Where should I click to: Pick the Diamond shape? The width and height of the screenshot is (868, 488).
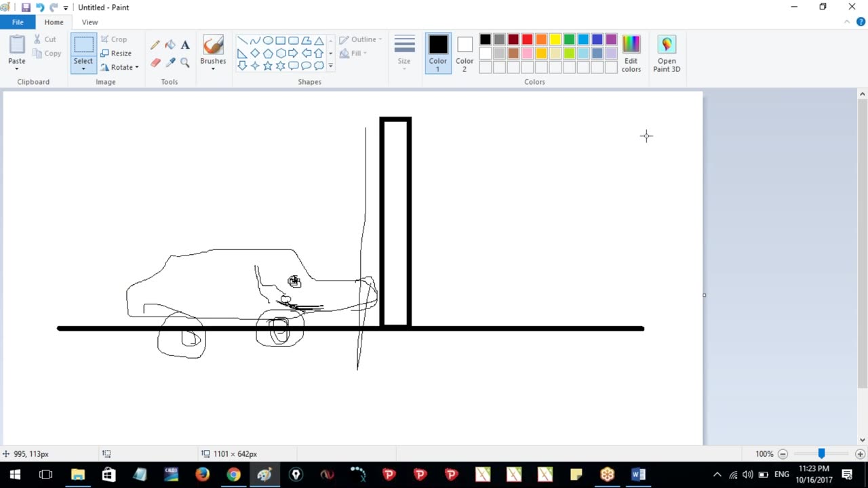(x=255, y=54)
